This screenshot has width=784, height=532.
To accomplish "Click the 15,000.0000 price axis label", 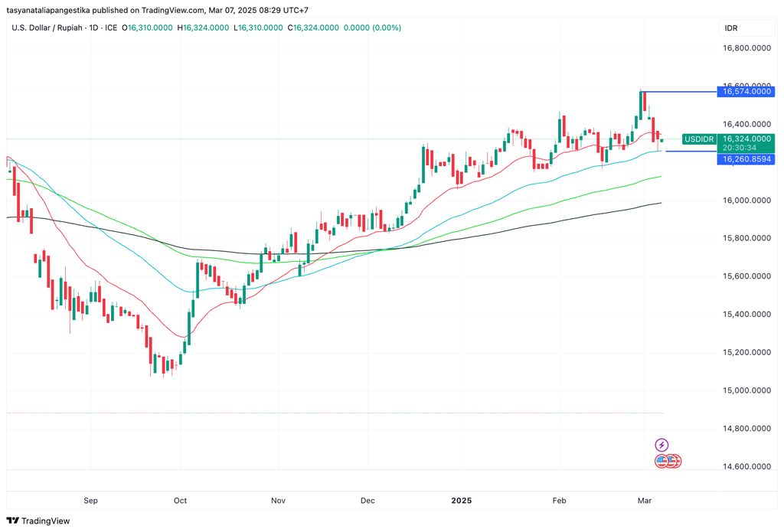I will pyautogui.click(x=746, y=390).
